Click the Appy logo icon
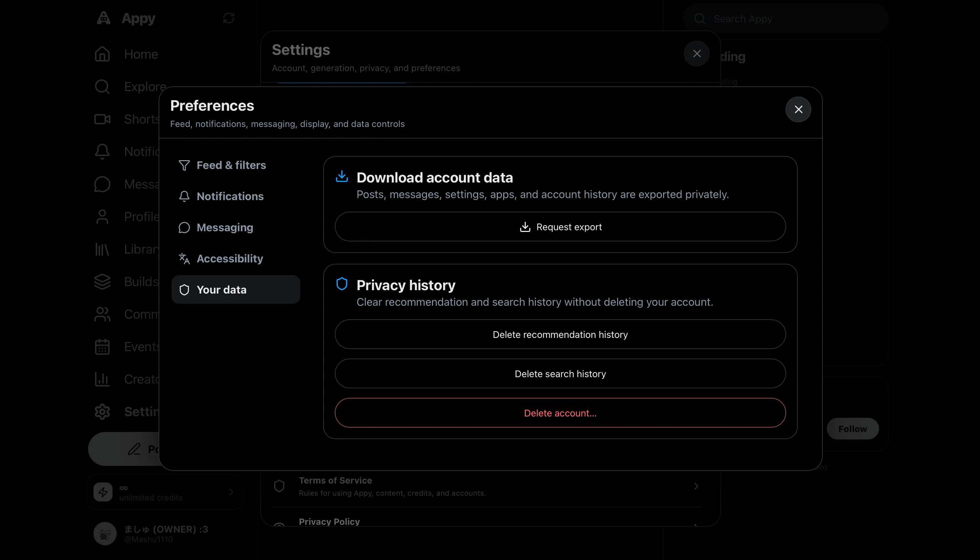 coord(104,18)
